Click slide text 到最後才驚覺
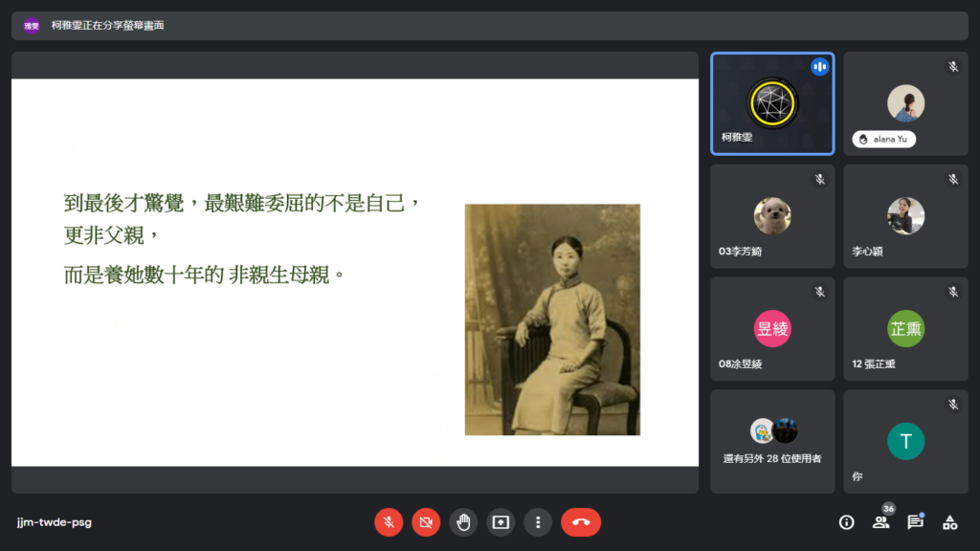Screen dimensions: 980x551 click(x=123, y=203)
